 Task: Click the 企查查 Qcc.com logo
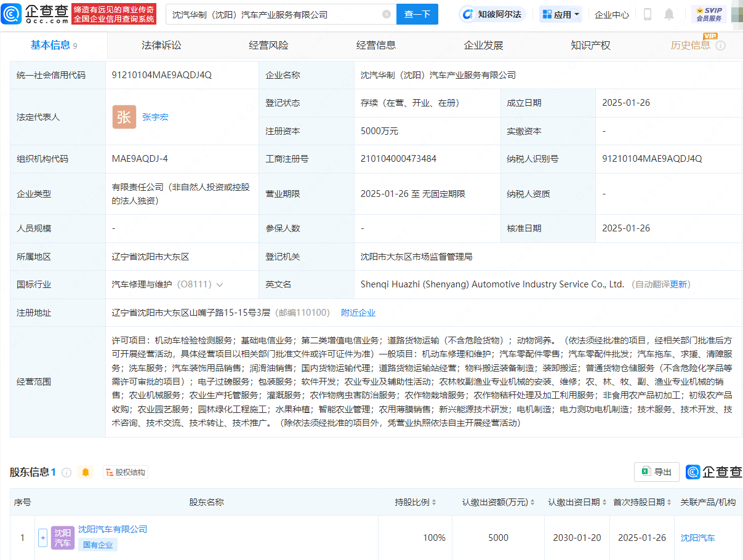click(34, 14)
